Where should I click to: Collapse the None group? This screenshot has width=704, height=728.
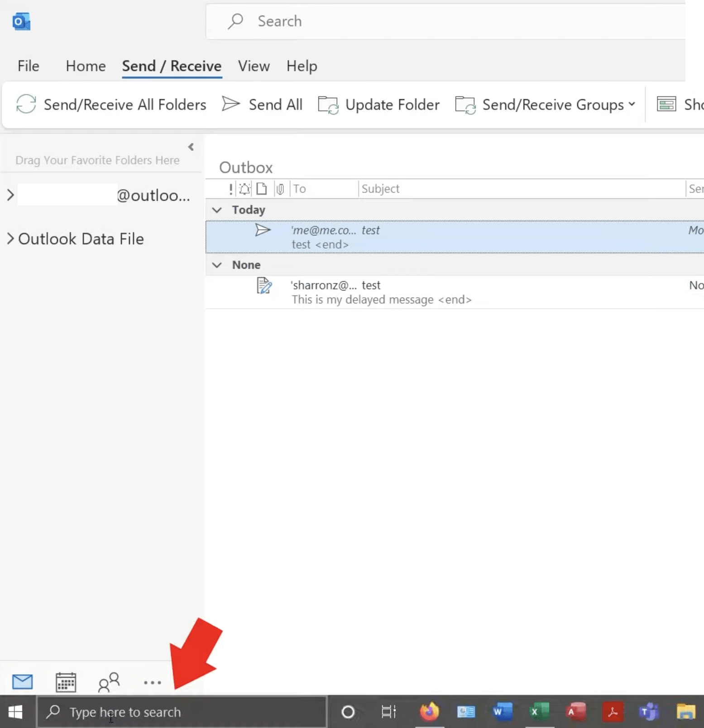click(217, 265)
